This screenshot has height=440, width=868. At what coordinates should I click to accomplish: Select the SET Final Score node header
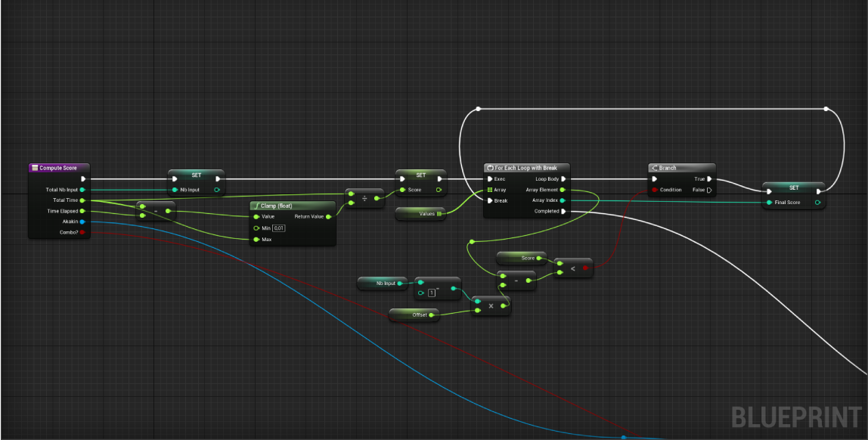794,187
